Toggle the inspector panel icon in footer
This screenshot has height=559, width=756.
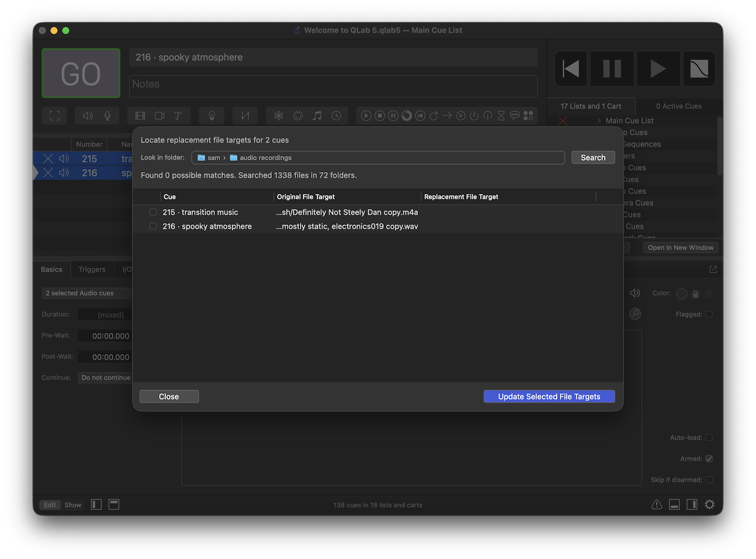point(674,504)
